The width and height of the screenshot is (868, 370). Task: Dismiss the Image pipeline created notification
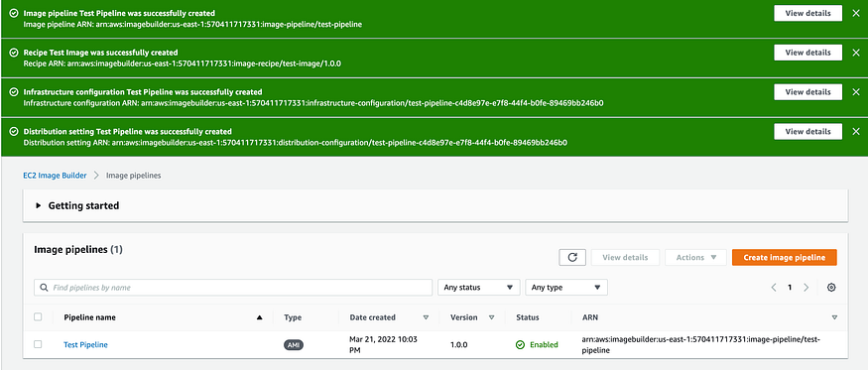(856, 13)
